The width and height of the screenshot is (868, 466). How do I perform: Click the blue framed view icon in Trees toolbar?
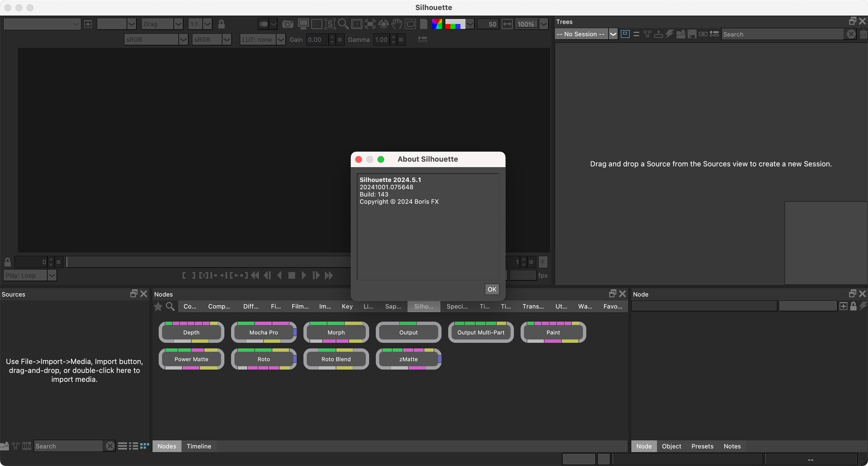[x=625, y=34]
